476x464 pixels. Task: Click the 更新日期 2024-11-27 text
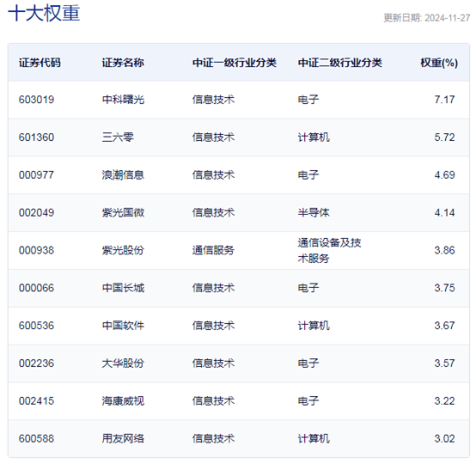427,18
